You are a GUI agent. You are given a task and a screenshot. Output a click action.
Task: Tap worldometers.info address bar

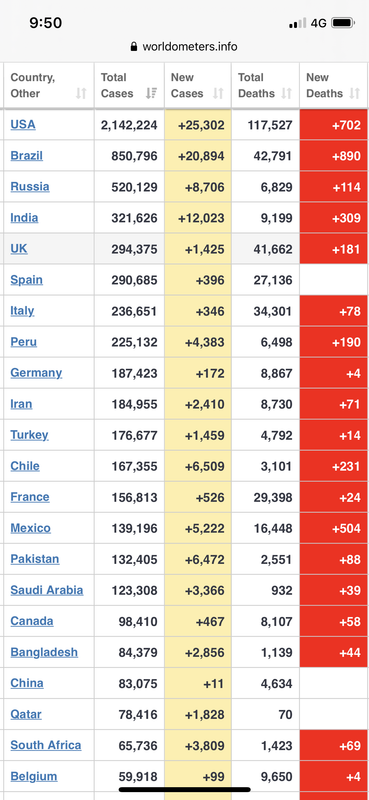tap(184, 47)
